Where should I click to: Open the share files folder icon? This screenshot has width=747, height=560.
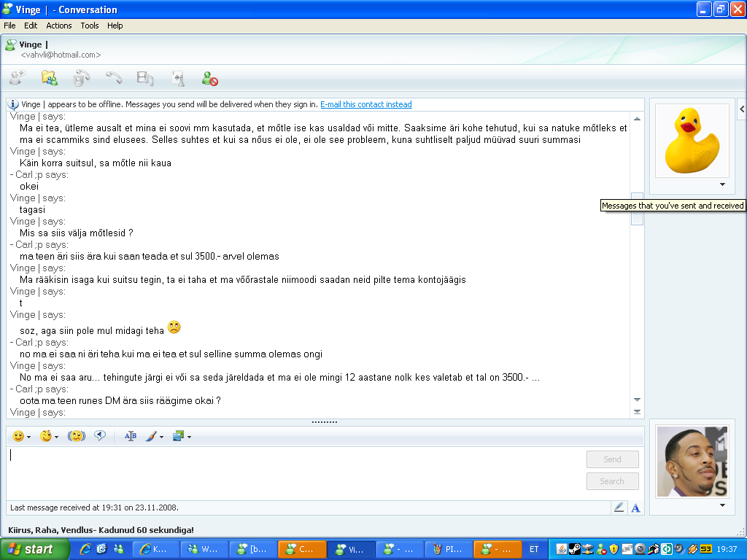[50, 78]
